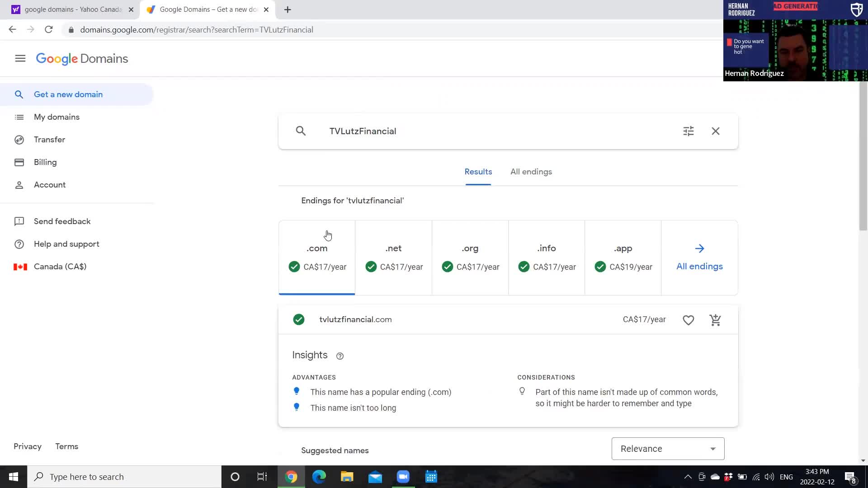868x488 pixels.
Task: Click ENG language indicator
Action: pos(786,477)
